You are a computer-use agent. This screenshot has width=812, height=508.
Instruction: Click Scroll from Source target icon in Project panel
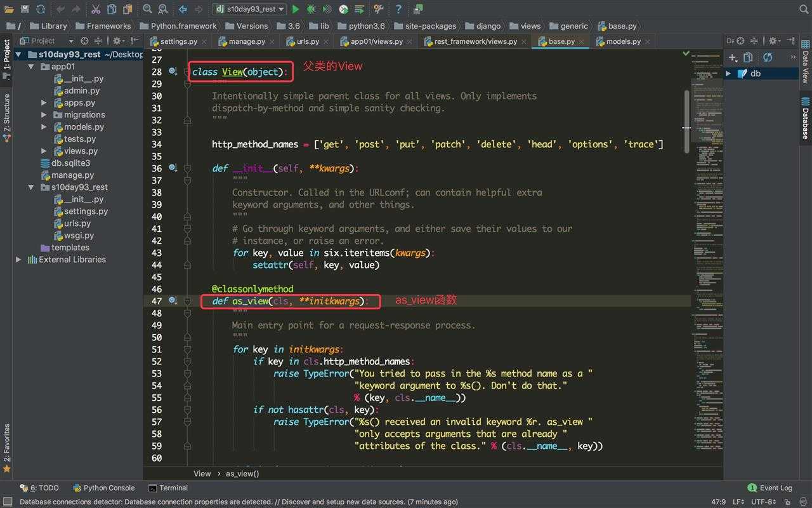[84, 41]
